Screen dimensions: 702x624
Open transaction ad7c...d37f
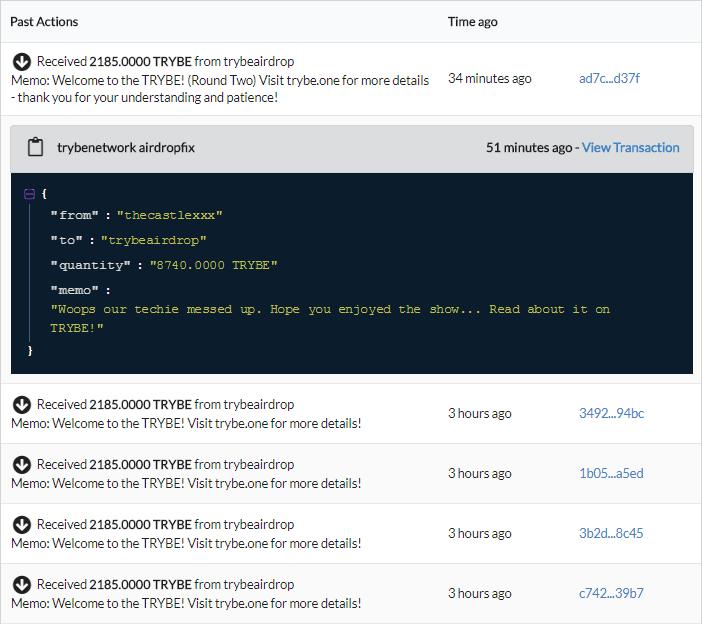[609, 78]
